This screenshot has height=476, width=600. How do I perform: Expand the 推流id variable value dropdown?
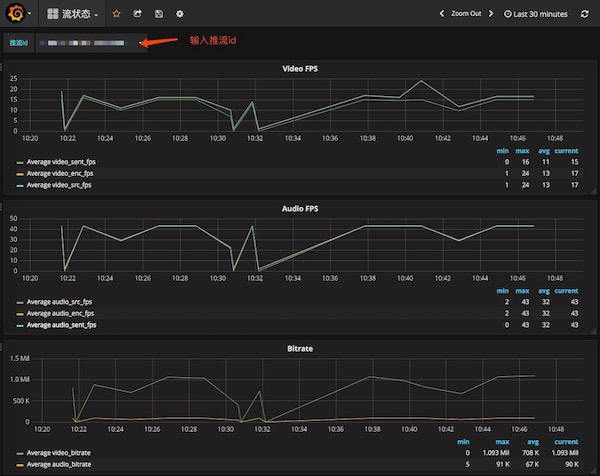91,43
